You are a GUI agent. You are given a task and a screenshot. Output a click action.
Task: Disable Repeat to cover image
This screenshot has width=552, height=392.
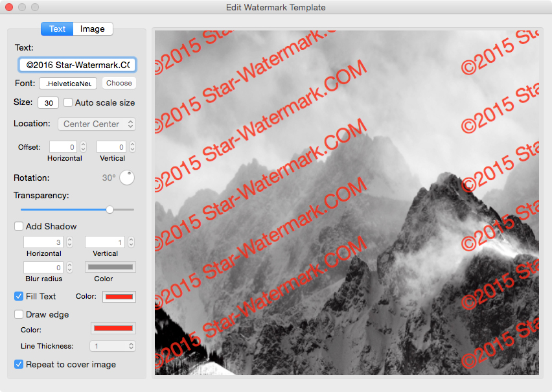pos(19,364)
